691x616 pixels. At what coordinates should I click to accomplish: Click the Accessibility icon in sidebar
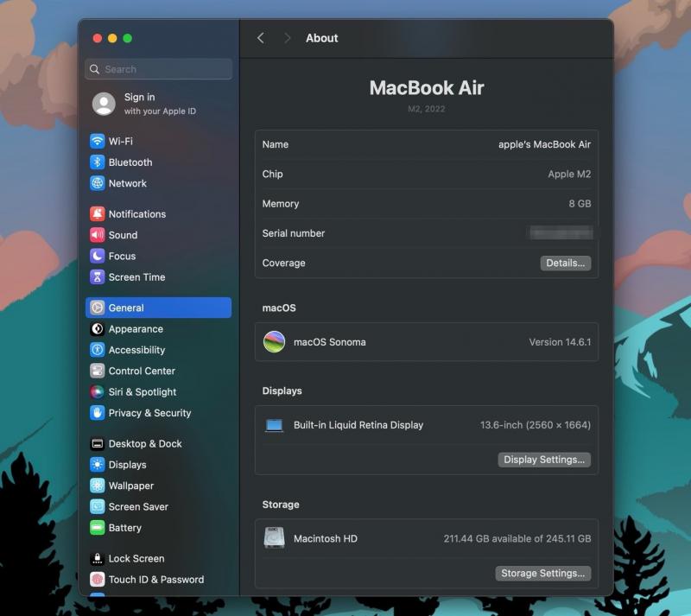(x=97, y=350)
